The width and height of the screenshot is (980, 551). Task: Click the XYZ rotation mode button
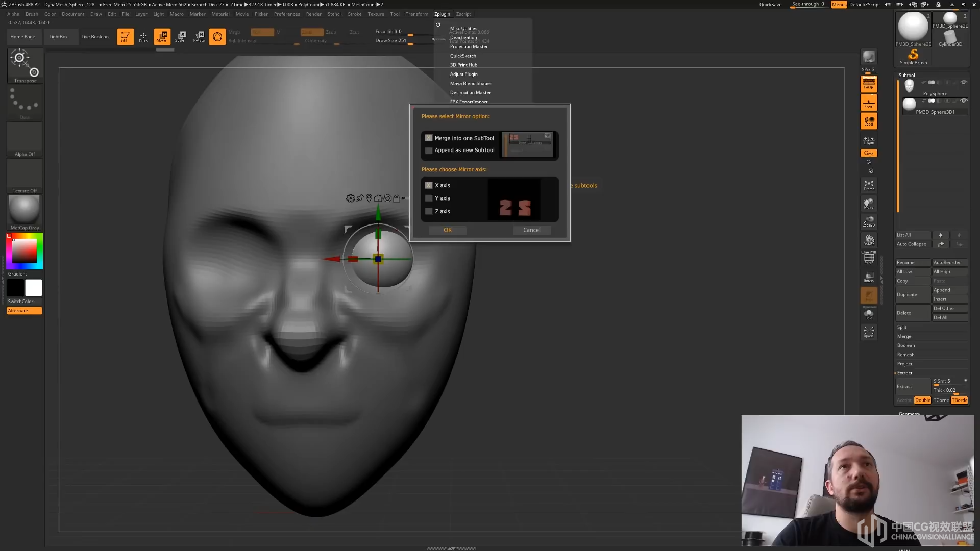coord(869,153)
